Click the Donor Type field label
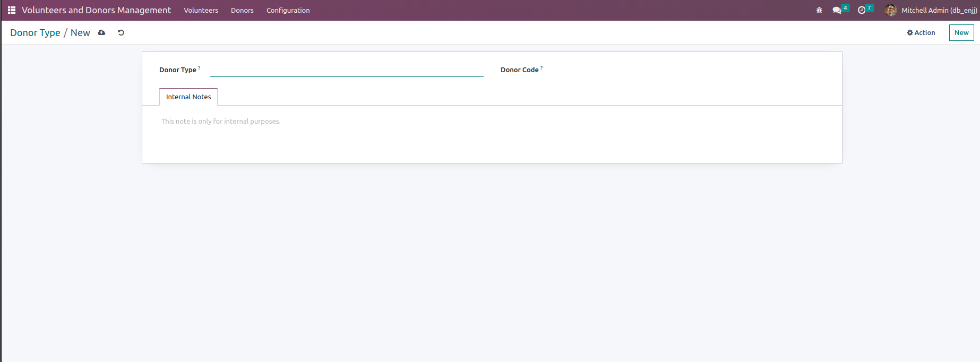The height and width of the screenshot is (362, 980). pos(177,70)
